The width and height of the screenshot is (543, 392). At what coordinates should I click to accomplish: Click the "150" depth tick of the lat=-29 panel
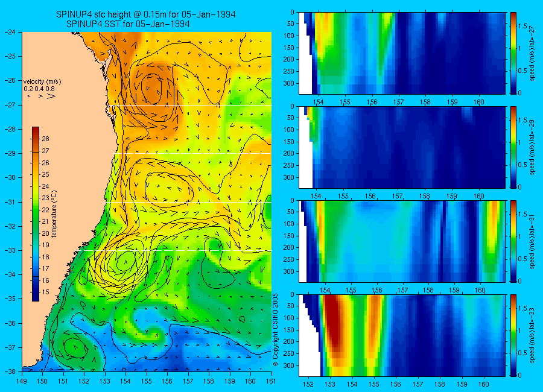[289, 142]
